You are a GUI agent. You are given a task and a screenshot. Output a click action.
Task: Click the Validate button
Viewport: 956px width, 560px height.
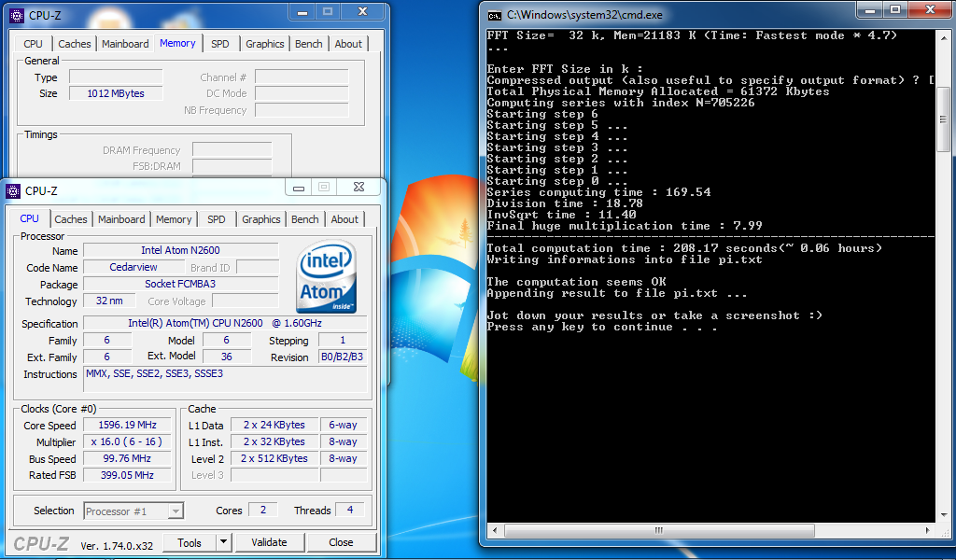tap(269, 542)
